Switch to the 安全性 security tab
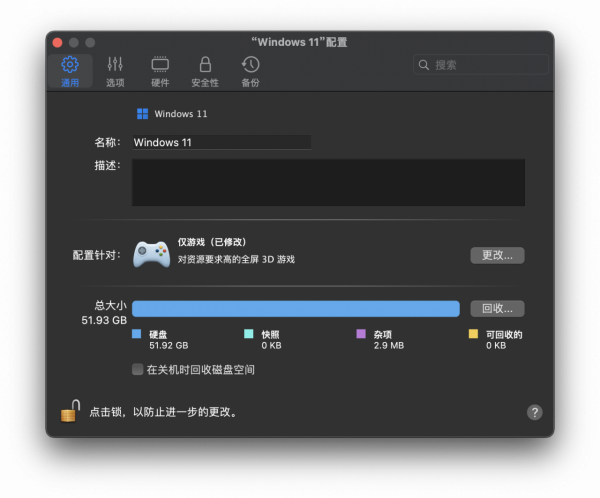 click(205, 71)
